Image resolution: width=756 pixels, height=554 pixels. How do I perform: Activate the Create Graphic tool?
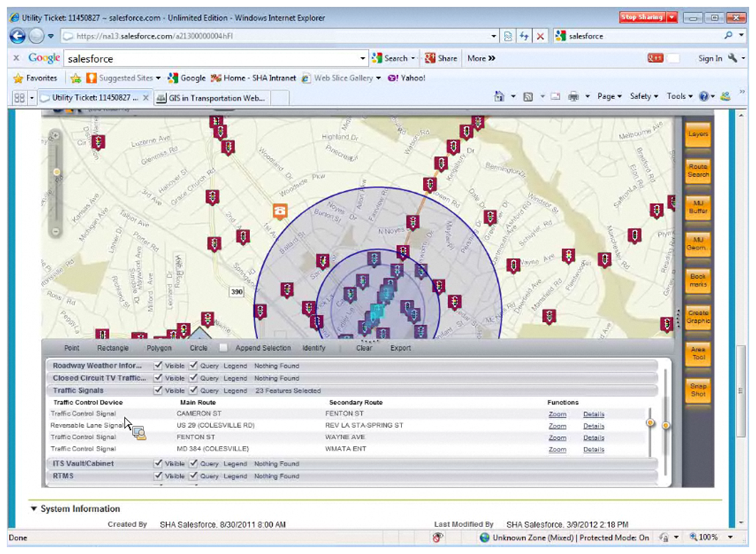[698, 317]
